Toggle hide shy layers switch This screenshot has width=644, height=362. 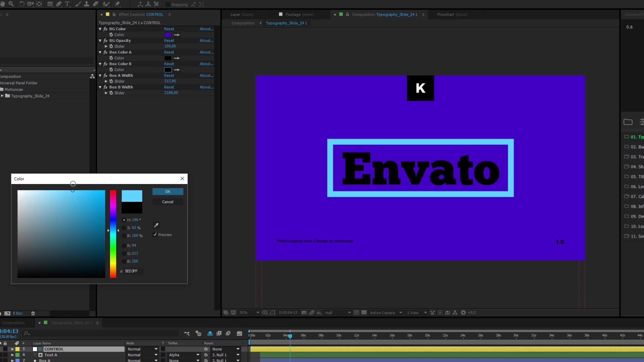point(210,333)
